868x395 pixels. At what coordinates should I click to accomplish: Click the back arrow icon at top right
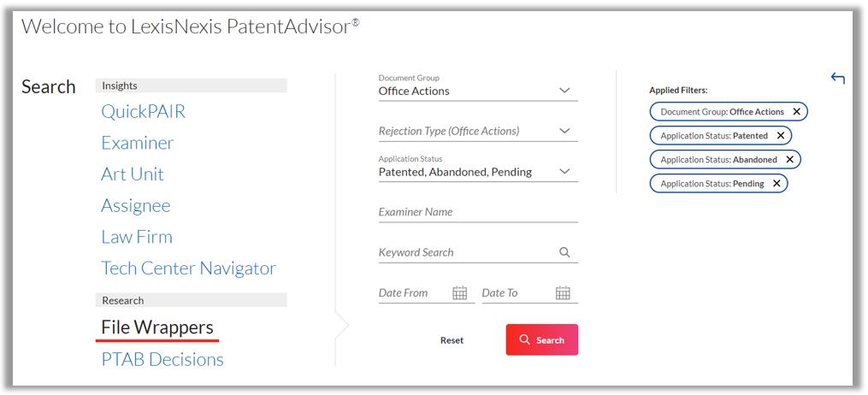[837, 79]
